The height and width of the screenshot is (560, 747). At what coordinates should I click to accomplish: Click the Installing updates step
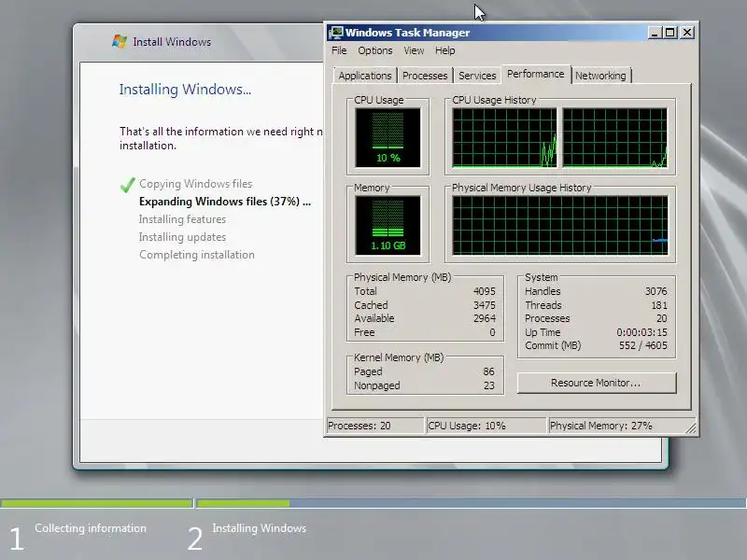[x=182, y=237]
